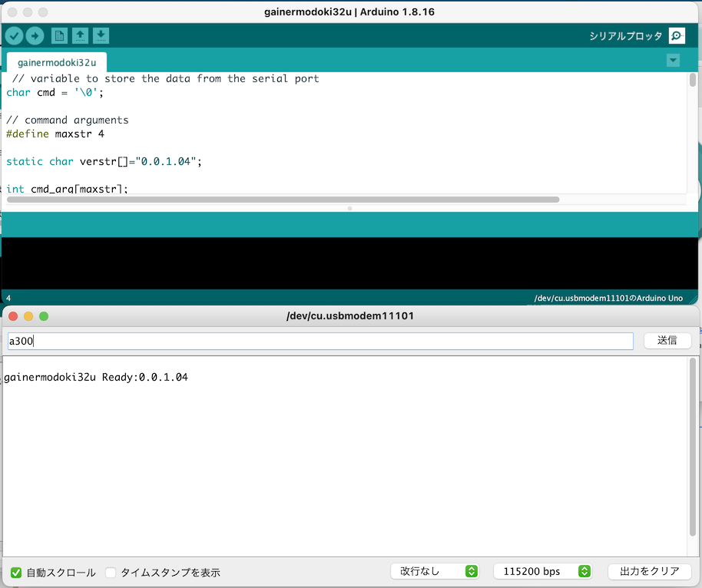Viewport: 702px width, 588px height.
Task: Upload the sketch using the arrow icon
Action: 34,35
